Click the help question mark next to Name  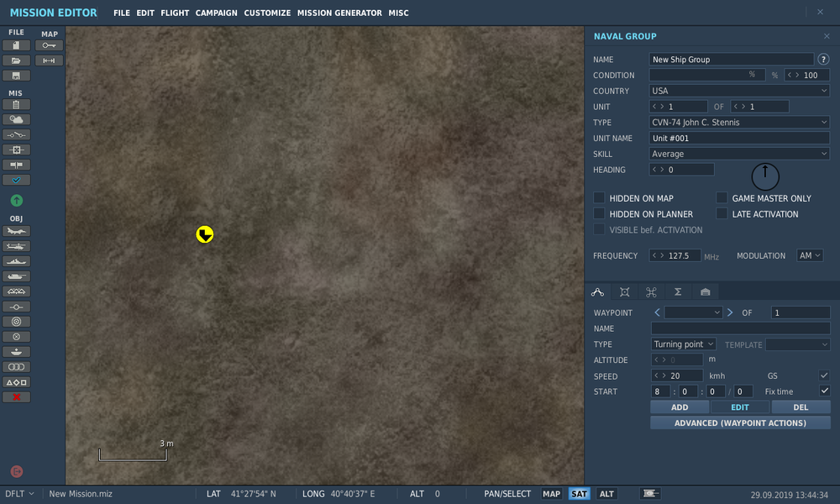[x=823, y=60]
